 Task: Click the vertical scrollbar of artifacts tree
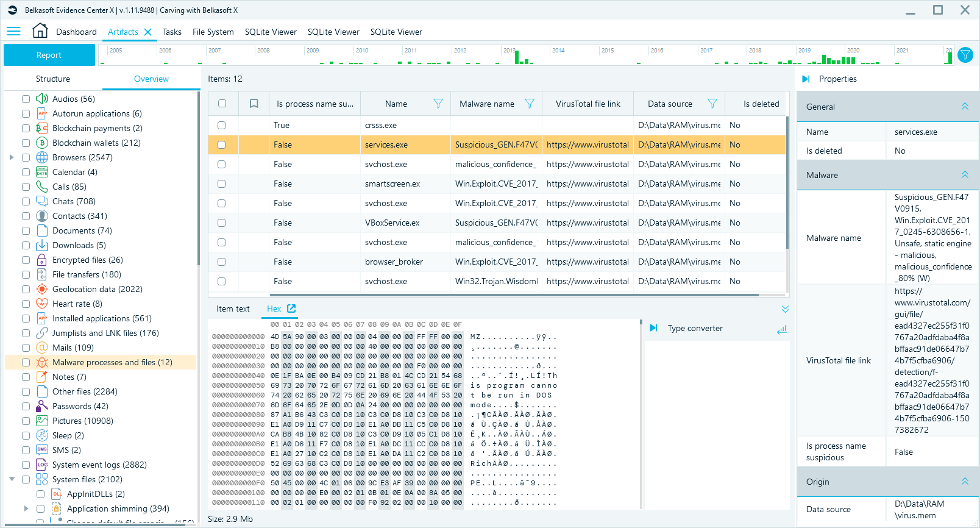pyautogui.click(x=198, y=177)
